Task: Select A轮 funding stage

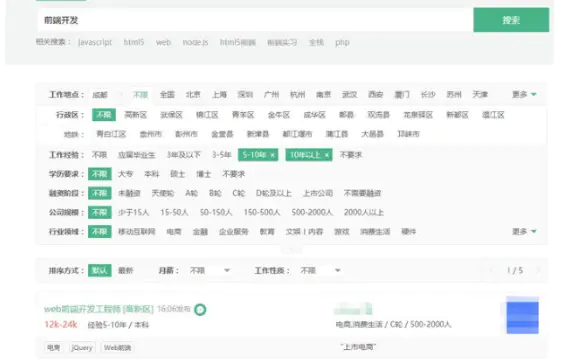Action: tap(191, 193)
